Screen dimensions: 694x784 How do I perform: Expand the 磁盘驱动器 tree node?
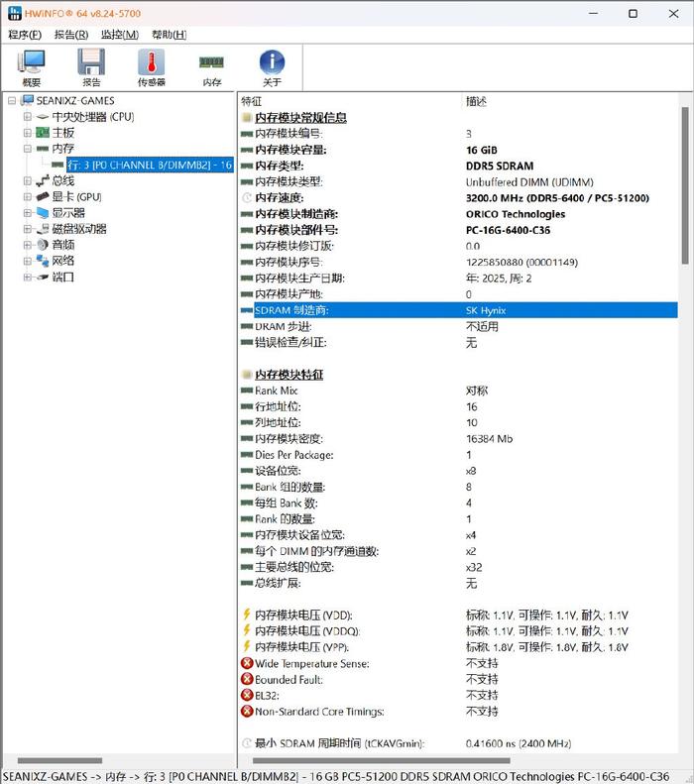pyautogui.click(x=28, y=229)
